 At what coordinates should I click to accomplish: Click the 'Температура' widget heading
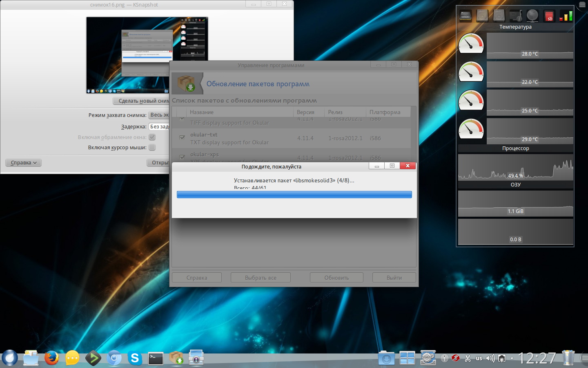coord(516,27)
